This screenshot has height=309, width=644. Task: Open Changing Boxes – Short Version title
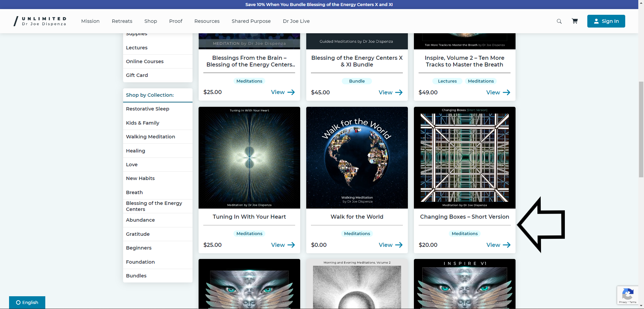click(465, 217)
